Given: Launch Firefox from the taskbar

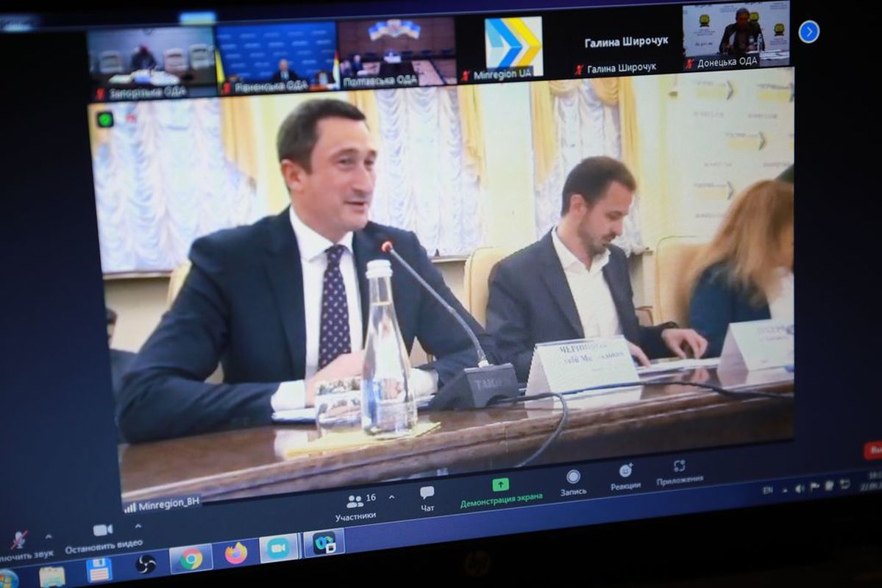Looking at the screenshot, I should (236, 553).
